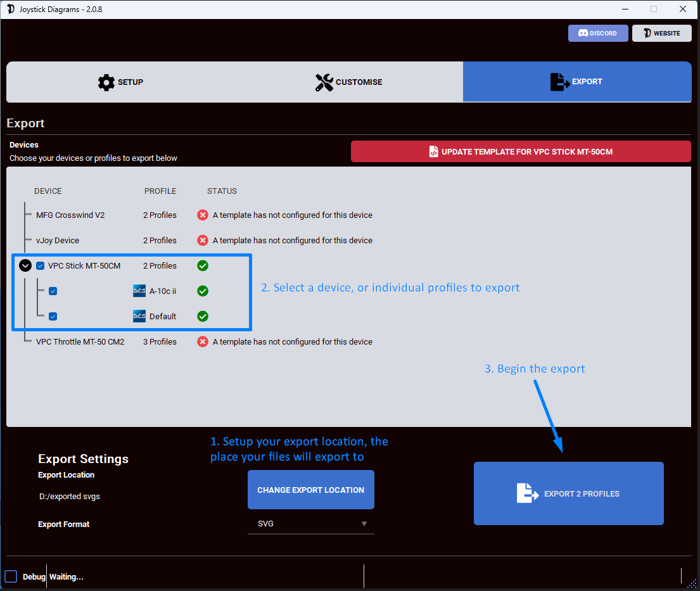Viewport: 700px width, 591px height.
Task: Open the Setup tab
Action: [x=120, y=82]
